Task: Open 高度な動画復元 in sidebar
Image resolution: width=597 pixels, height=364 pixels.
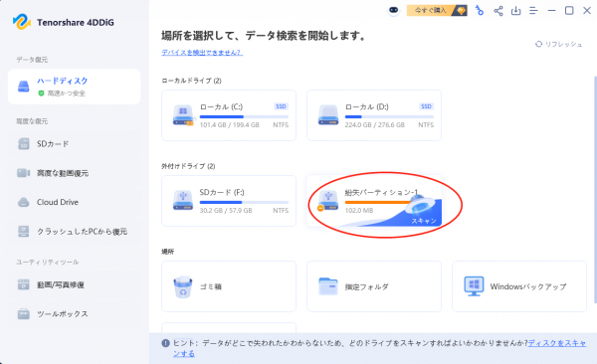Action: [75, 173]
